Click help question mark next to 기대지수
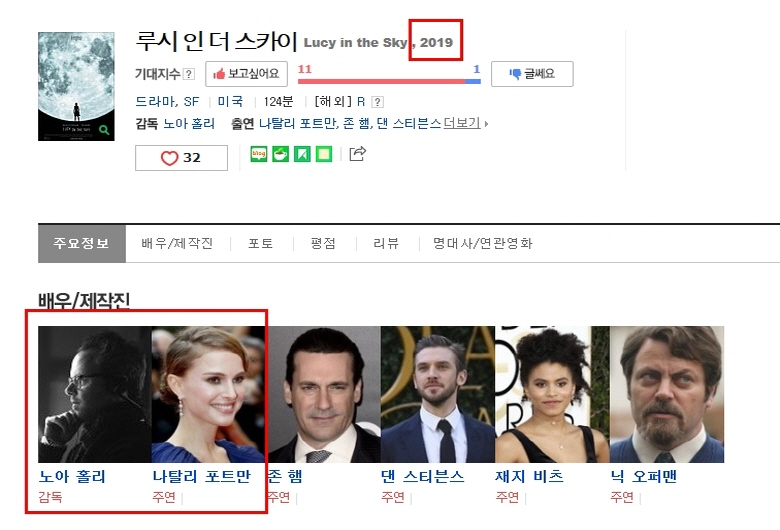 pyautogui.click(x=189, y=74)
